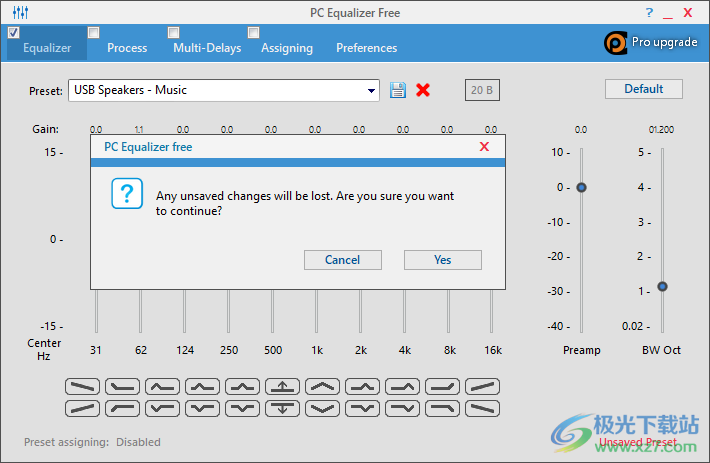Viewport: 710px width, 463px height.
Task: Click the 500 Hz band slider track
Action: coord(273,311)
